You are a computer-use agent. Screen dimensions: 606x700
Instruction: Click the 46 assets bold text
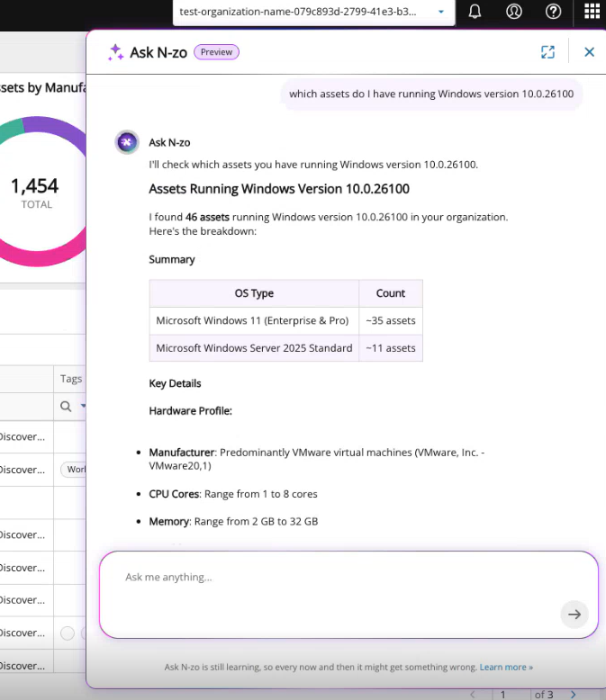(207, 217)
